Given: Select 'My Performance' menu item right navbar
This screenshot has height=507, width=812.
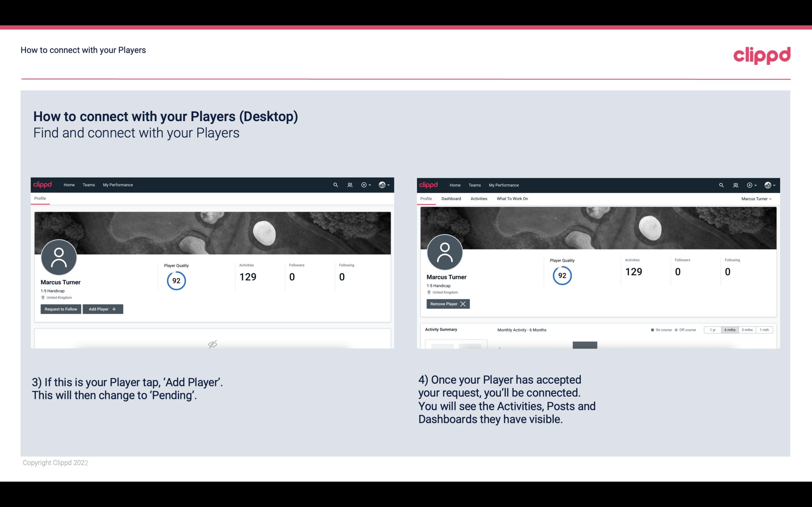Looking at the screenshot, I should point(503,185).
